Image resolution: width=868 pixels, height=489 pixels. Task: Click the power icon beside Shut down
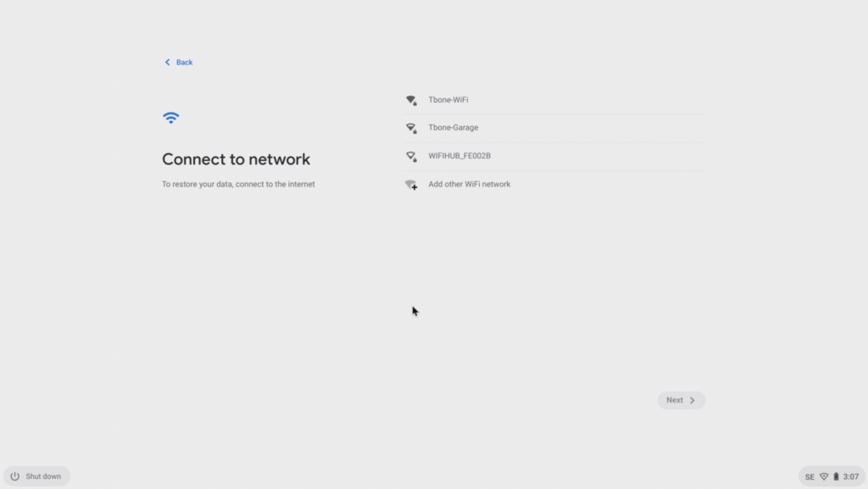[15, 476]
